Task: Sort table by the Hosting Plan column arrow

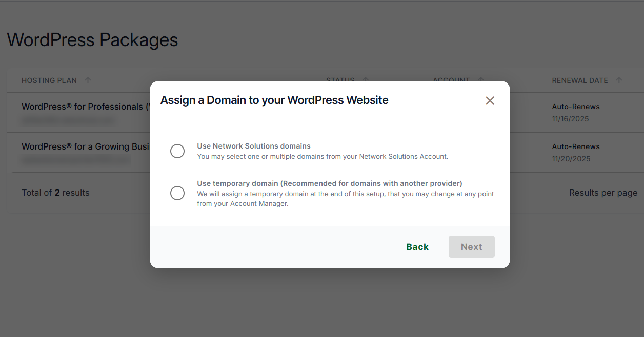Action: [88, 80]
